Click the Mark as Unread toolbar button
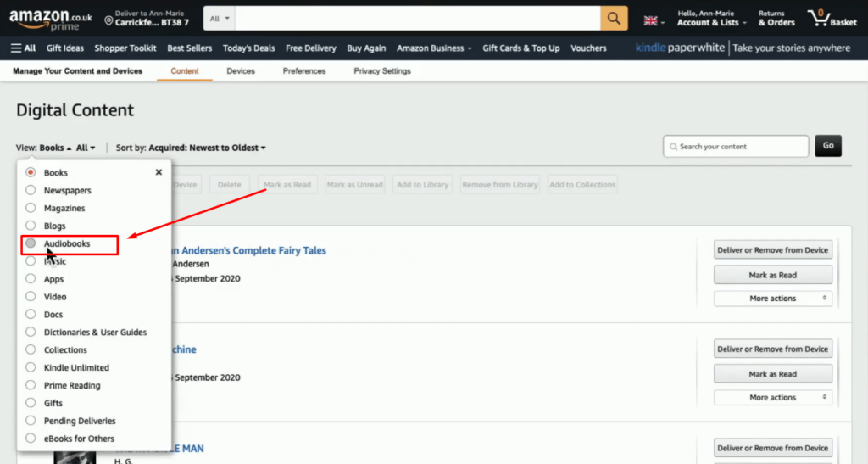The image size is (868, 464). point(355,184)
